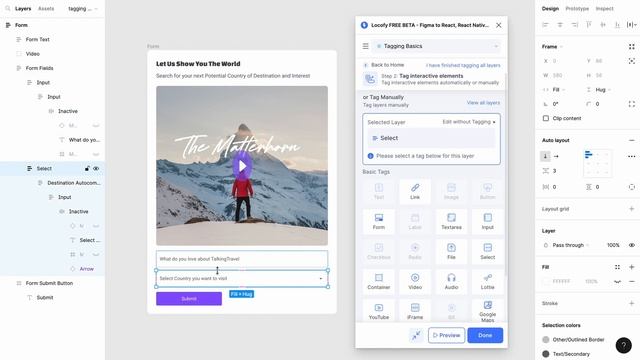The height and width of the screenshot is (360, 640).
Task: Align left in the Design panel
Action: point(545,25)
